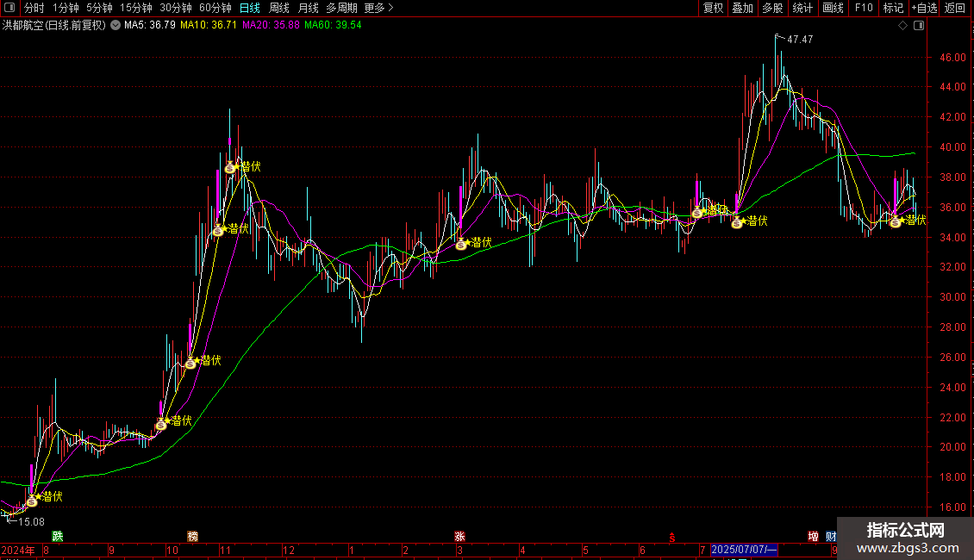974x560 pixels.
Task: Click the 46.00 price axis label
Action: pyautogui.click(x=952, y=57)
